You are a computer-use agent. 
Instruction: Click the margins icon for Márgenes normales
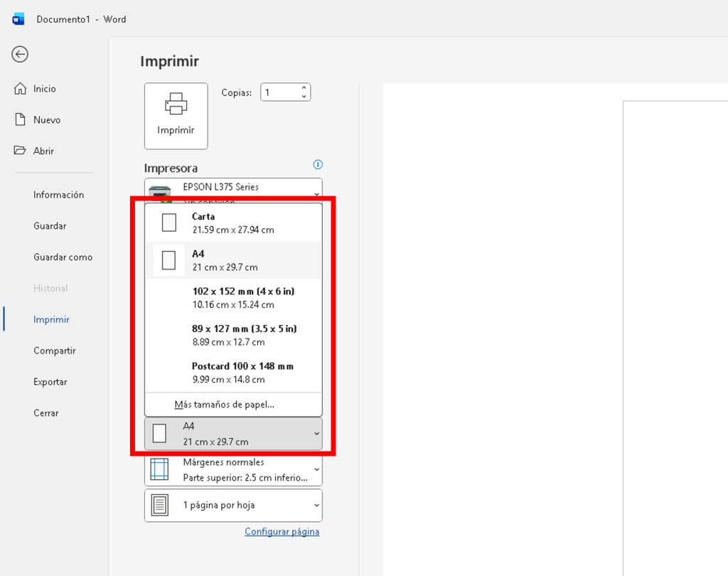click(159, 469)
